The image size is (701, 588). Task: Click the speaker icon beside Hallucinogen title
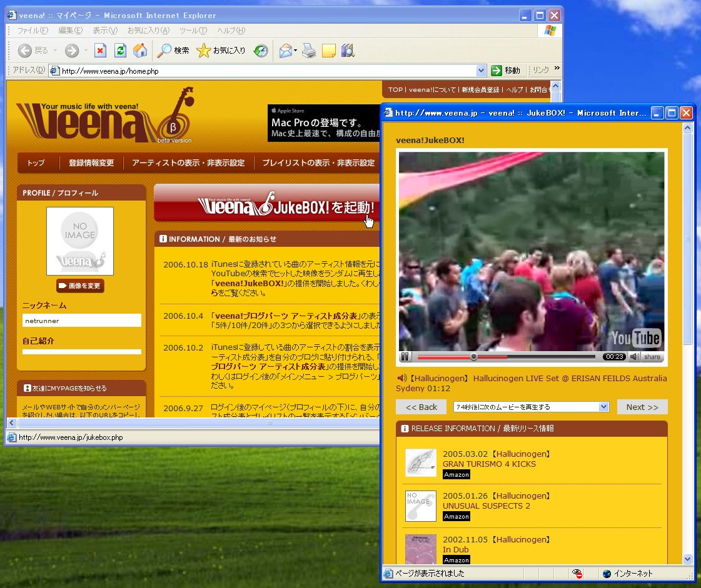click(x=401, y=378)
